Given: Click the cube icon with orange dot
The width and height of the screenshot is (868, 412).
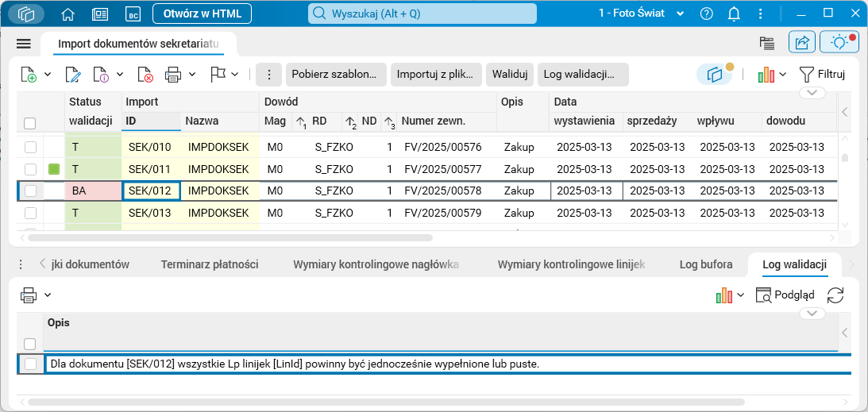Looking at the screenshot, I should [x=716, y=74].
